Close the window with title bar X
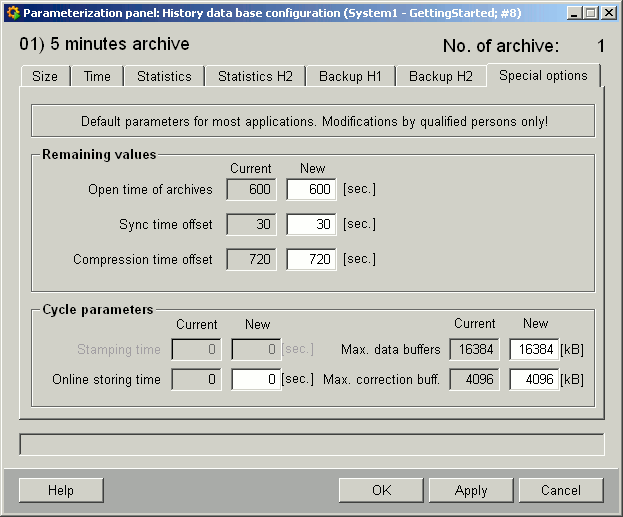Image resolution: width=623 pixels, height=517 pixels. (608, 13)
